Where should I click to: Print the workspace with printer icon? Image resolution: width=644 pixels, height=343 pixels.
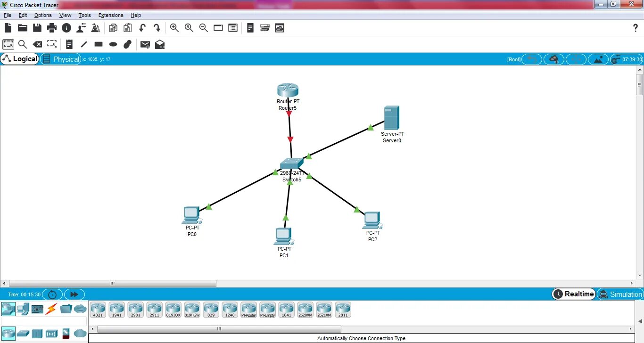pos(52,28)
